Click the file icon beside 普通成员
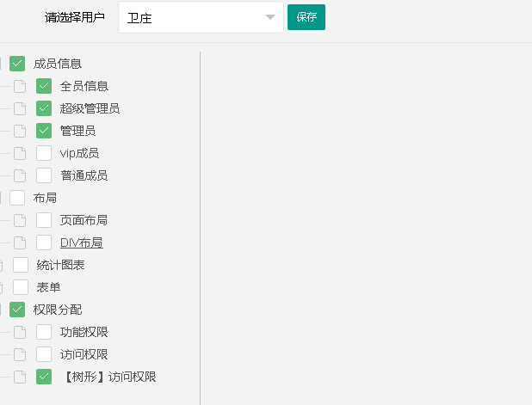 [x=20, y=175]
